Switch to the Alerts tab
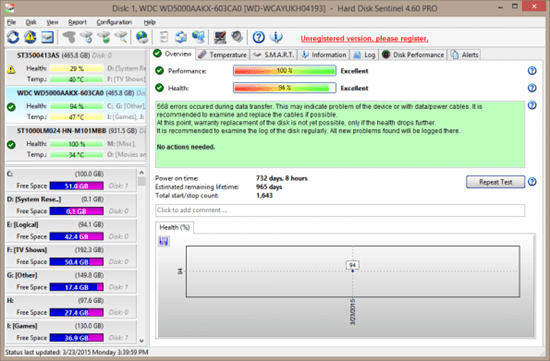The width and height of the screenshot is (550, 361). pyautogui.click(x=464, y=55)
